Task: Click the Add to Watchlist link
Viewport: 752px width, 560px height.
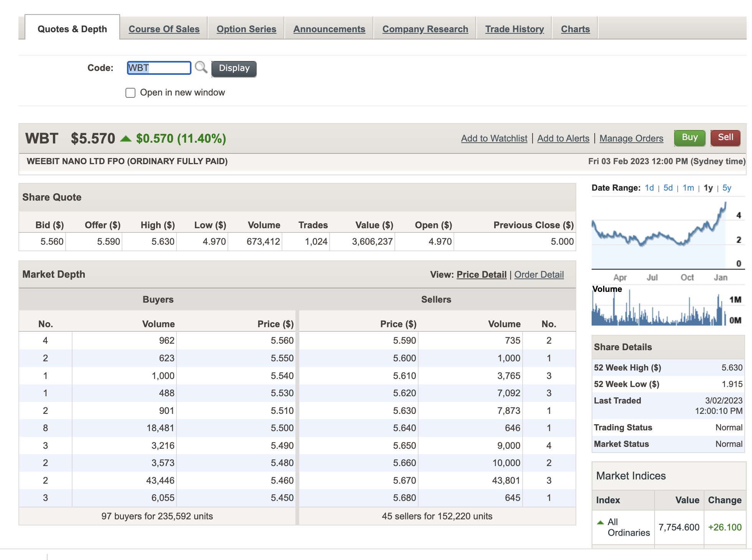Action: pyautogui.click(x=494, y=138)
